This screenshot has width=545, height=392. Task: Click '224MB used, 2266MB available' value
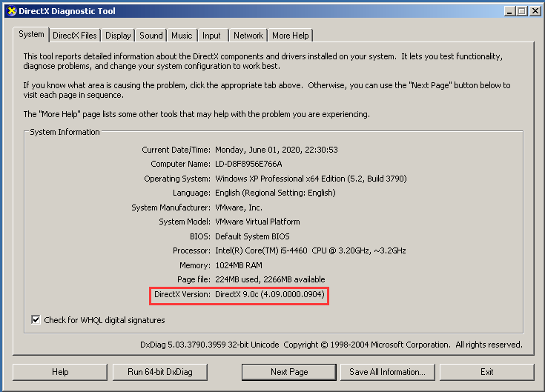[270, 279]
